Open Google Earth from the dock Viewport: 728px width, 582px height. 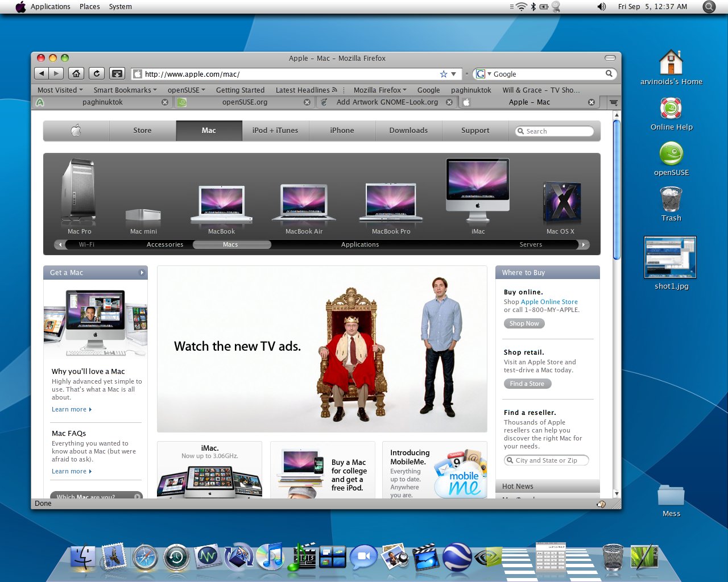click(457, 557)
